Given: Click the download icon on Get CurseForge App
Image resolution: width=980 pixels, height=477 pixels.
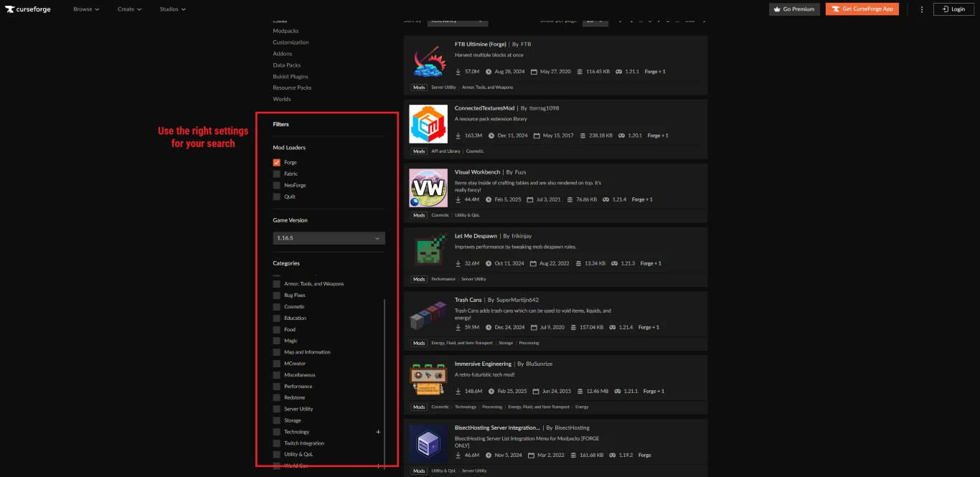Looking at the screenshot, I should coord(837,9).
